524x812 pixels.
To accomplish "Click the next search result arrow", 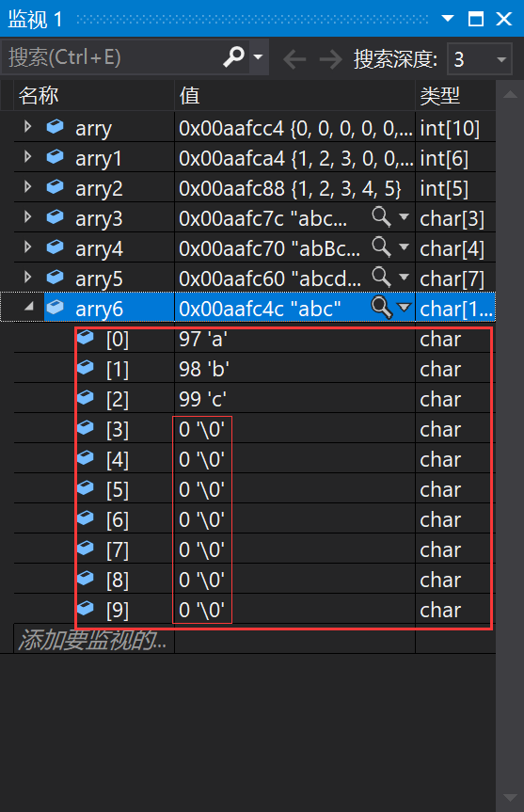I will (330, 59).
